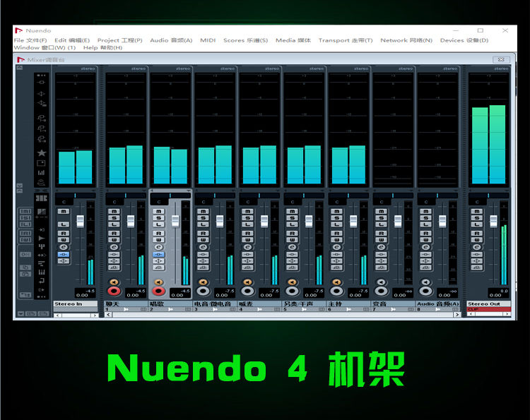
Task: Click the vertical bars icon in fader sidebar
Action: (41, 272)
